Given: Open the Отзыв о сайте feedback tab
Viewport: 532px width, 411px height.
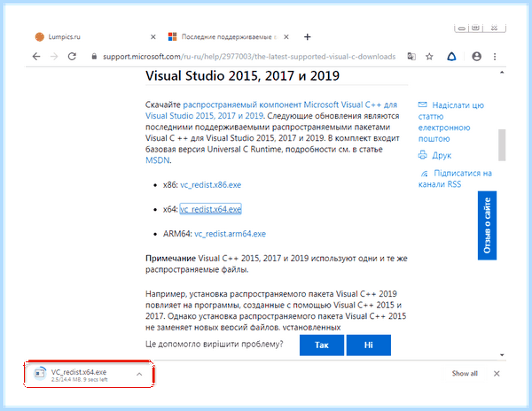Looking at the screenshot, I should click(487, 225).
